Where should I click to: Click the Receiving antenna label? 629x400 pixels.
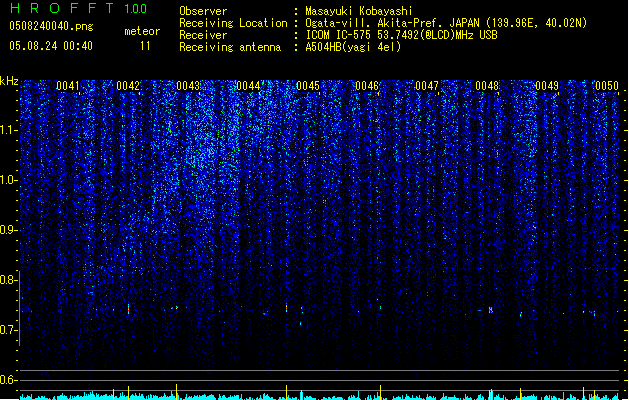pyautogui.click(x=230, y=47)
